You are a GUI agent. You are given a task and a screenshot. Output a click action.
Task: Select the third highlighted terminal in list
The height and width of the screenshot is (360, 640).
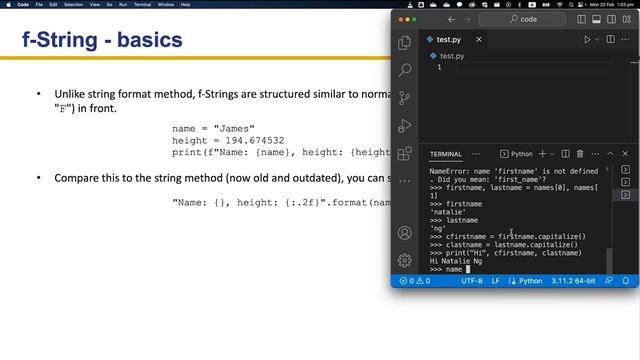625,195
